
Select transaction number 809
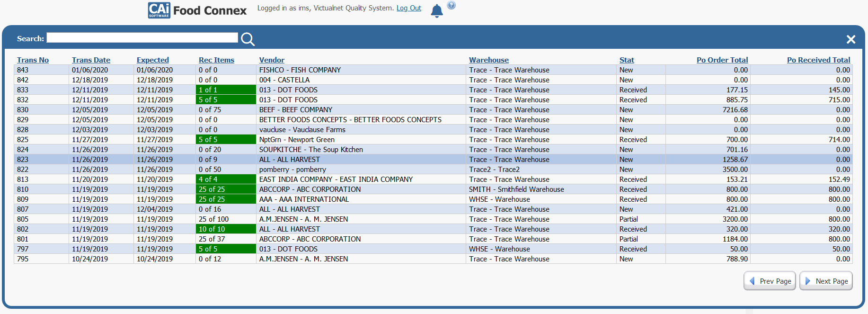23,199
